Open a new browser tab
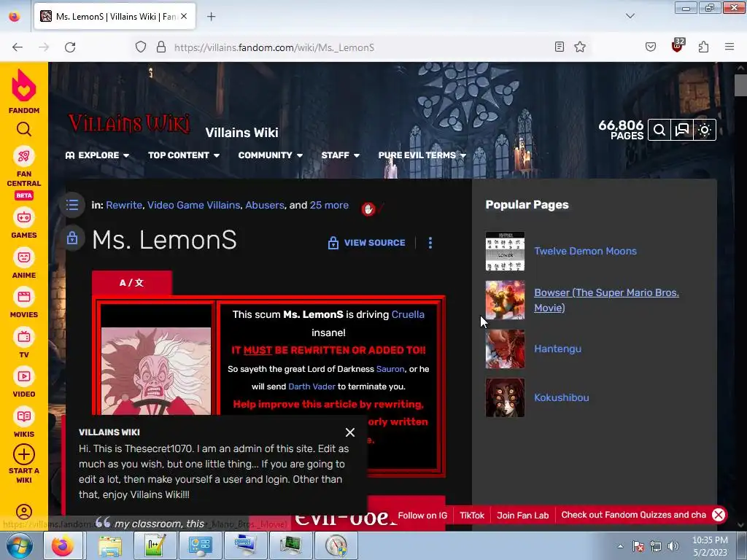 click(x=211, y=17)
